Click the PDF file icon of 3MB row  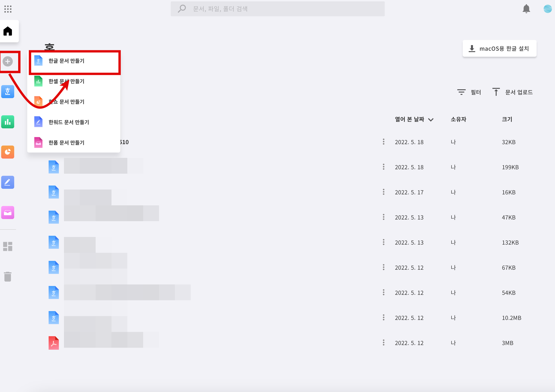54,343
